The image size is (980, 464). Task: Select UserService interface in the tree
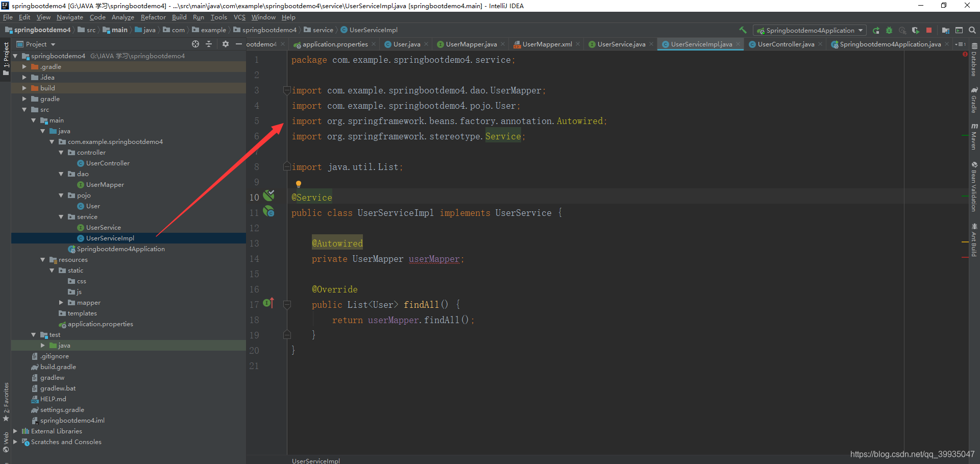pos(103,228)
